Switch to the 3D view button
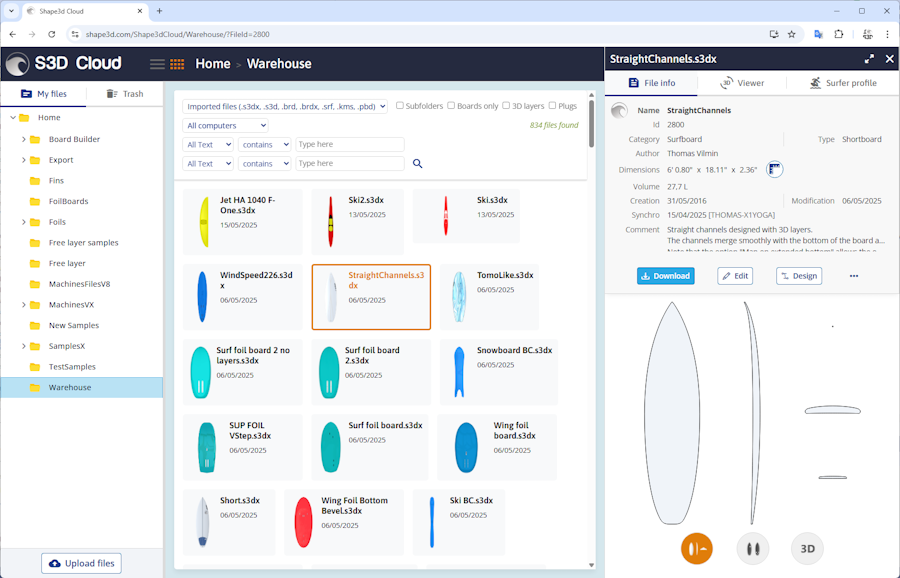 pyautogui.click(x=807, y=548)
